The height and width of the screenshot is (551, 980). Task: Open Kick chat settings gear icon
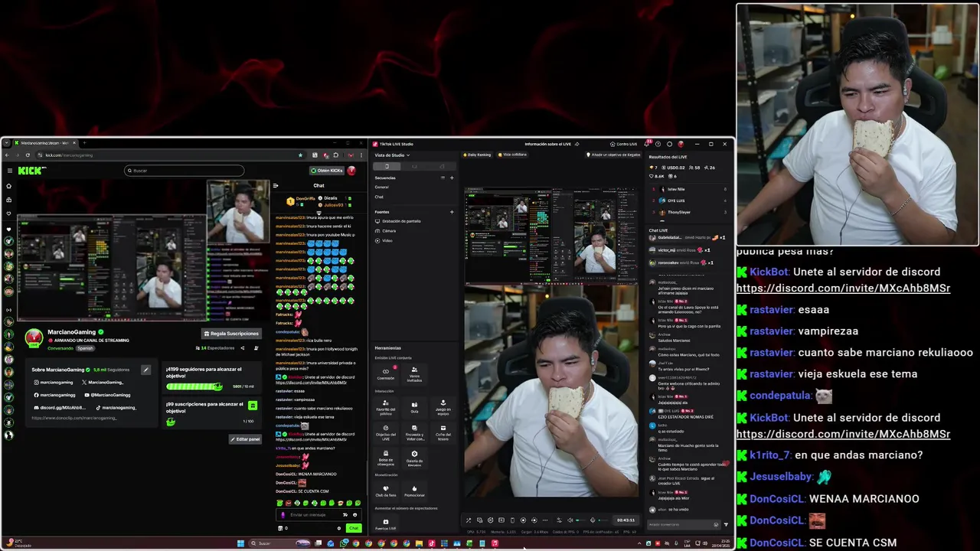tap(339, 528)
